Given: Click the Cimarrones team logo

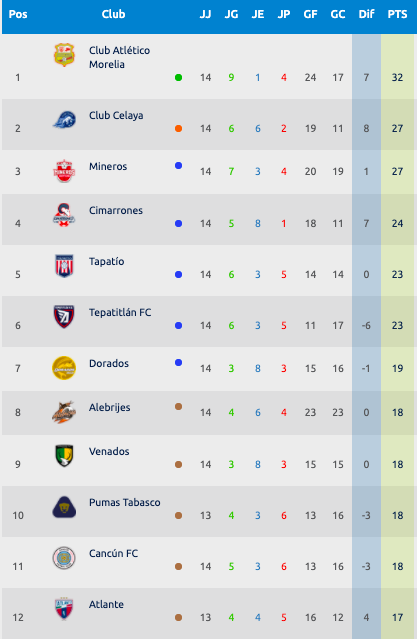Looking at the screenshot, I should point(64,215).
